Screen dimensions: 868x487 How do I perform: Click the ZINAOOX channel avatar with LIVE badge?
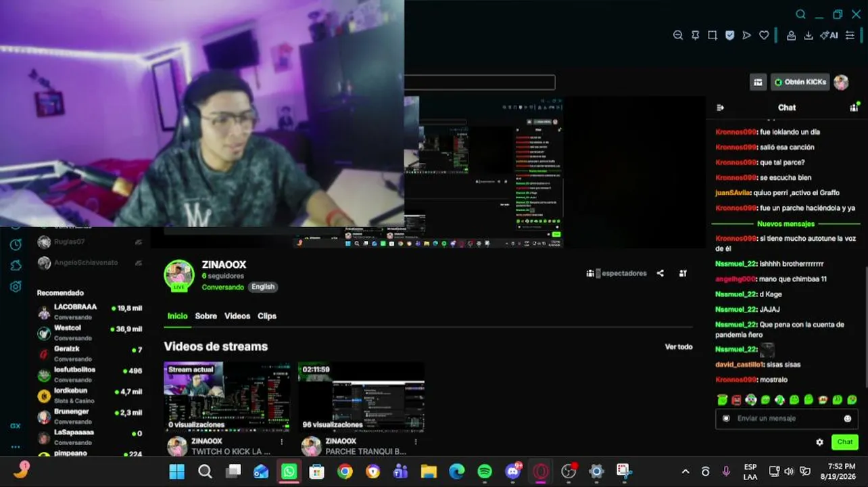179,275
